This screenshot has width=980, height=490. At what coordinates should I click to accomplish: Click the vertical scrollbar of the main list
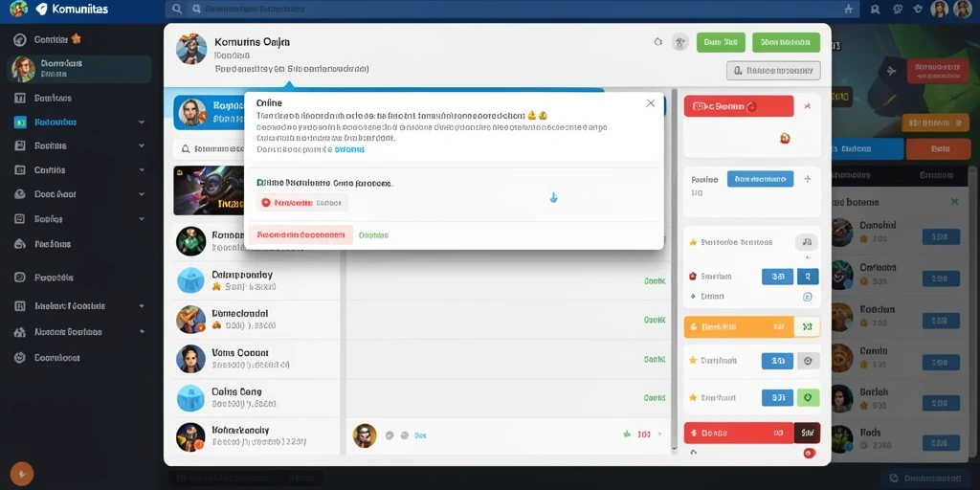[674, 270]
